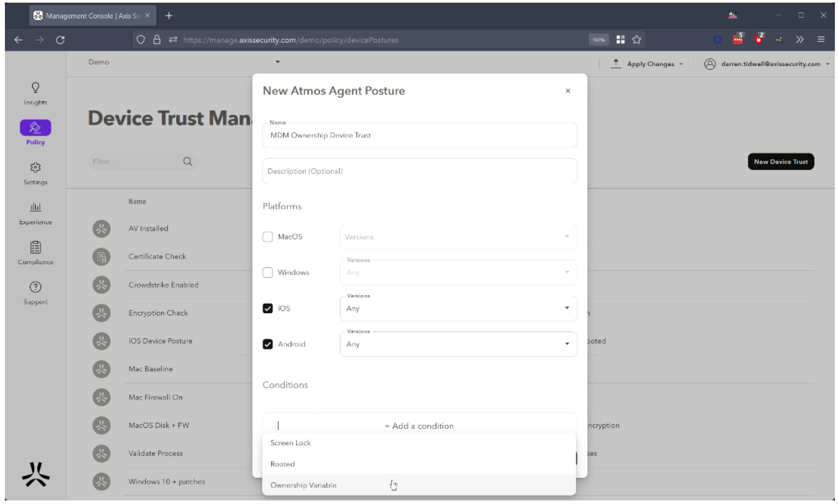Open the iOS Versions dropdown
This screenshot has width=838, height=504.
[x=458, y=308]
